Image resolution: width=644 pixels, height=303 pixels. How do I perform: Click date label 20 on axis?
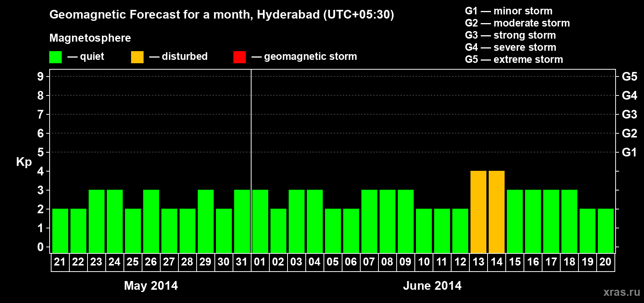click(x=605, y=262)
